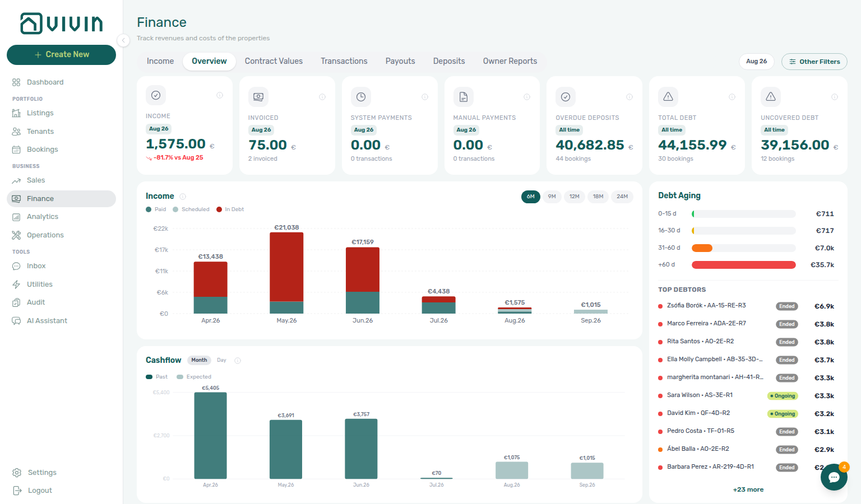This screenshot has height=504, width=861.
Task: Toggle Scheduled series in Income legend
Action: click(x=191, y=209)
